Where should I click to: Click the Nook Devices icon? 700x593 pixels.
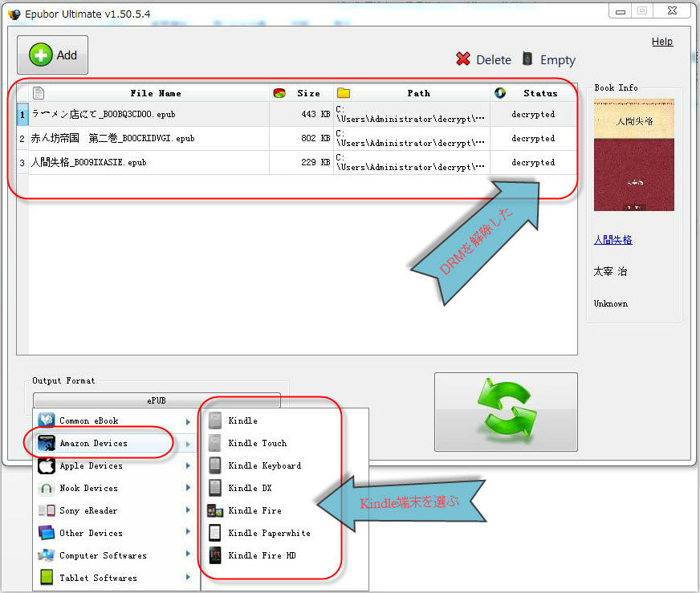click(x=47, y=488)
